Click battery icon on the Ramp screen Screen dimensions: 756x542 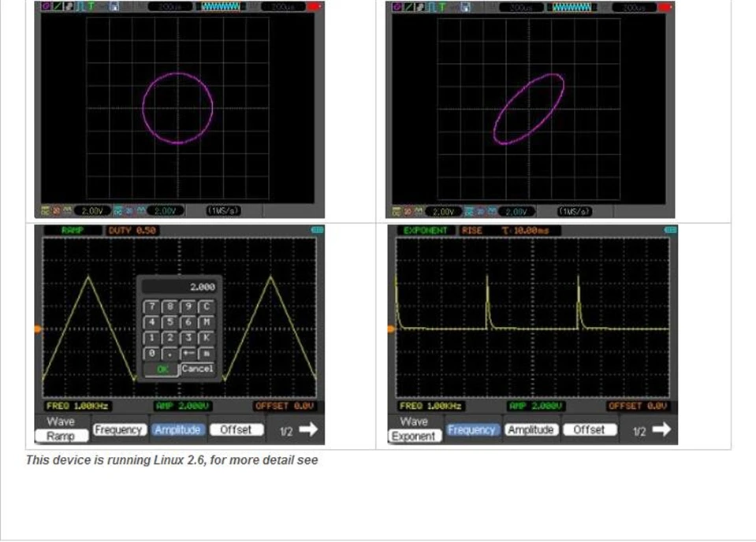tap(318, 230)
